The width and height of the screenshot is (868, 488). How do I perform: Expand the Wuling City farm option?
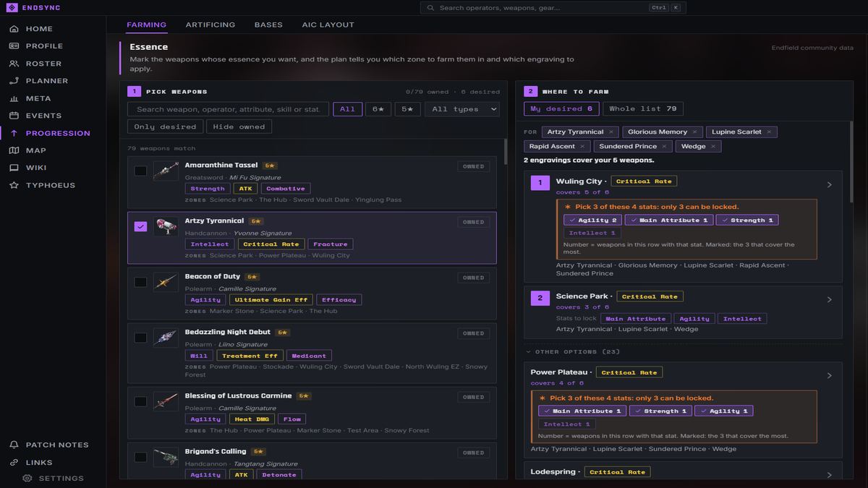(830, 184)
